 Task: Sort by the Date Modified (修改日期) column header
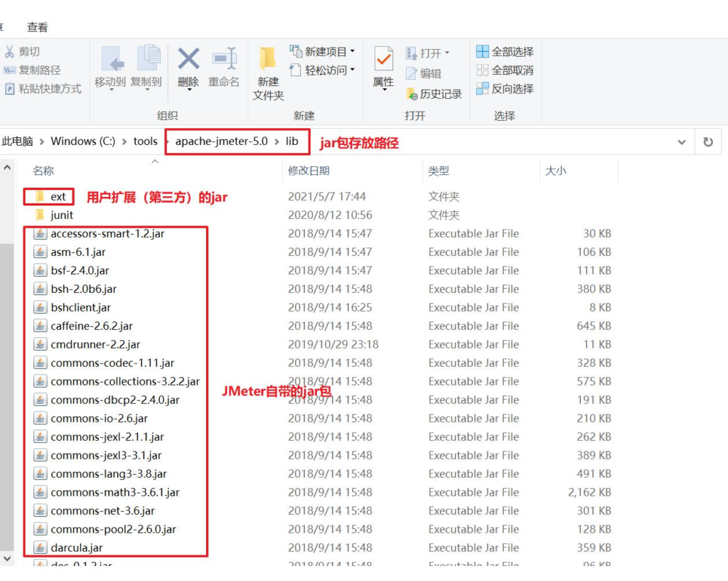[309, 171]
